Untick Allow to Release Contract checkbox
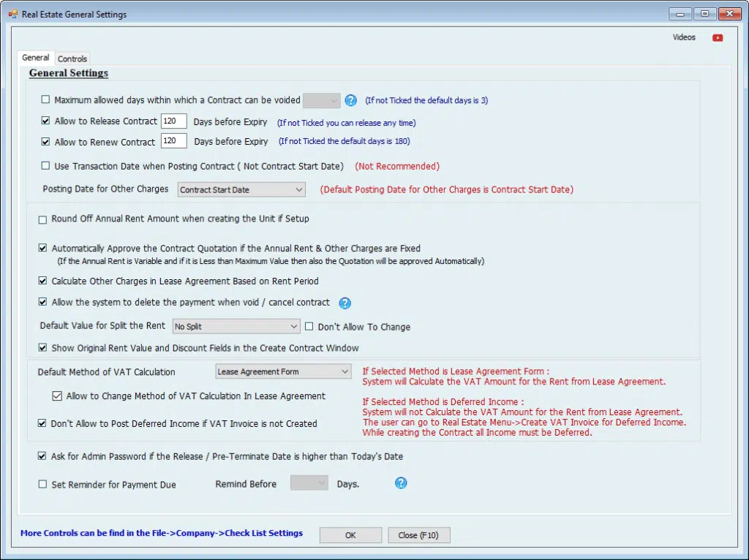This screenshot has height=560, width=749. pyautogui.click(x=46, y=121)
